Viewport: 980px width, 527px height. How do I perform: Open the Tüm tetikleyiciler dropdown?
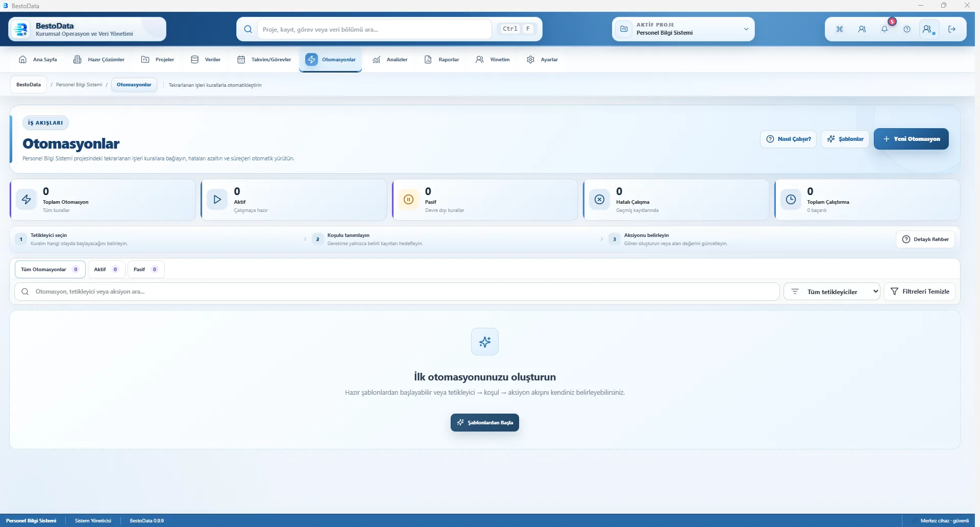[x=832, y=292]
